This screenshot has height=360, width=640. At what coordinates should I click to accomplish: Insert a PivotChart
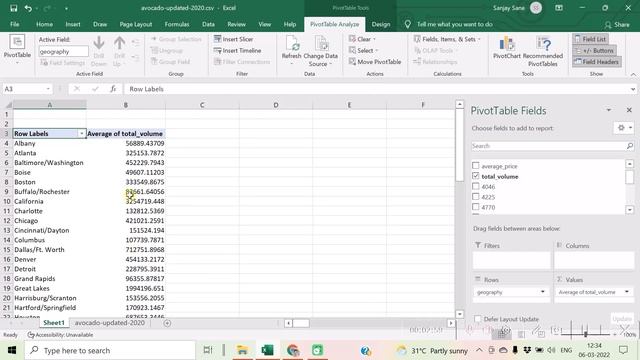pyautogui.click(x=507, y=48)
